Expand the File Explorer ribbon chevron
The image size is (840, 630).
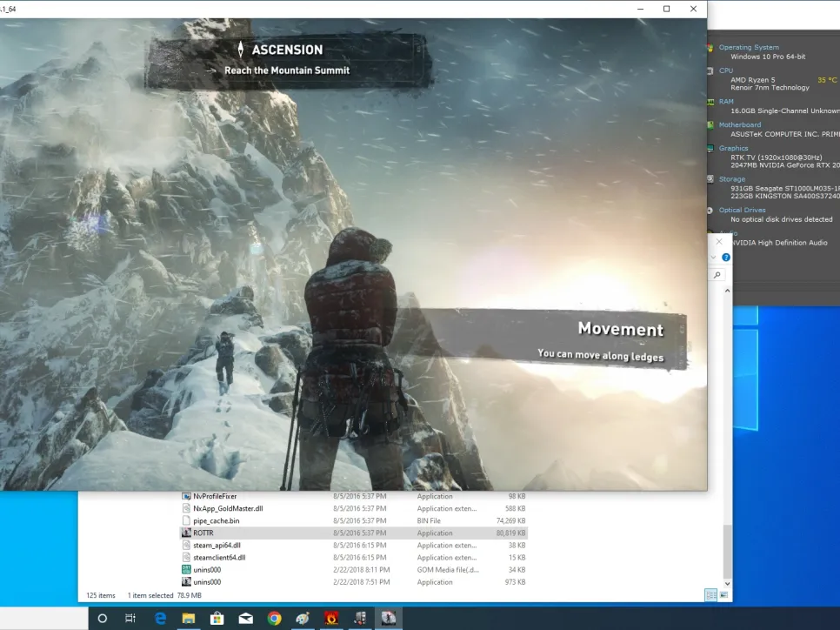[x=713, y=258]
